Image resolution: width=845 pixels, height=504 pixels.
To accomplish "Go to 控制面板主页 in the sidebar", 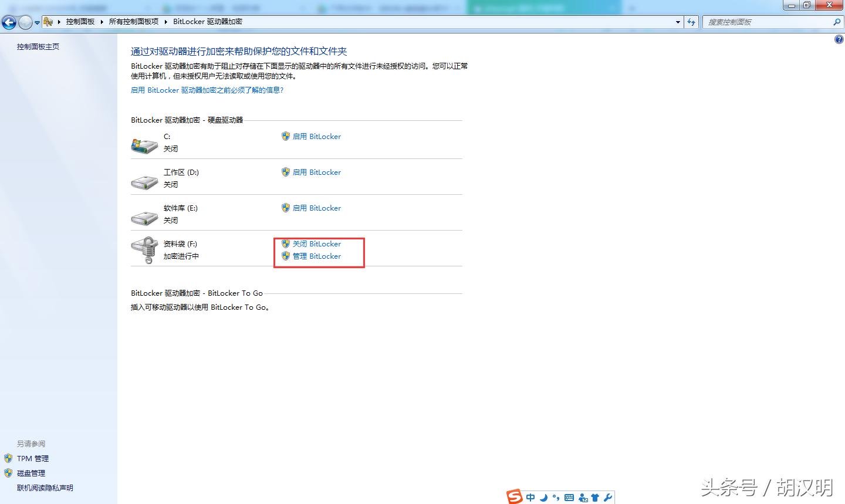I will 38,46.
